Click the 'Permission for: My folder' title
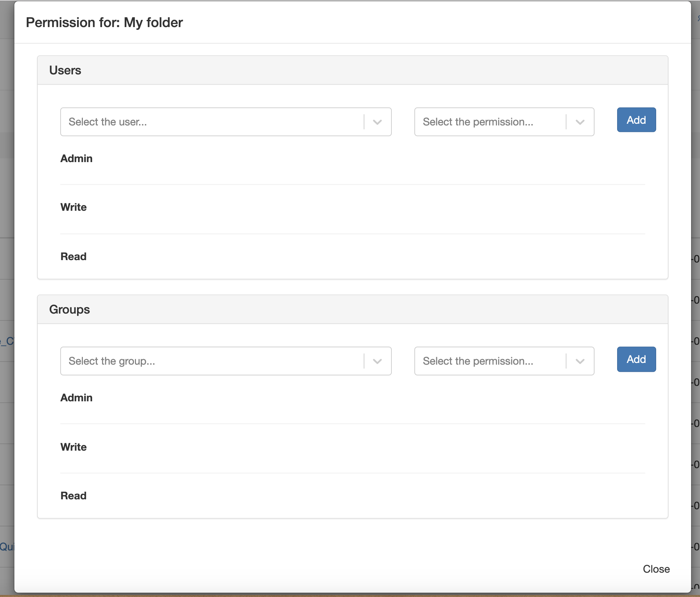Viewport: 700px width, 597px height. pos(104,23)
